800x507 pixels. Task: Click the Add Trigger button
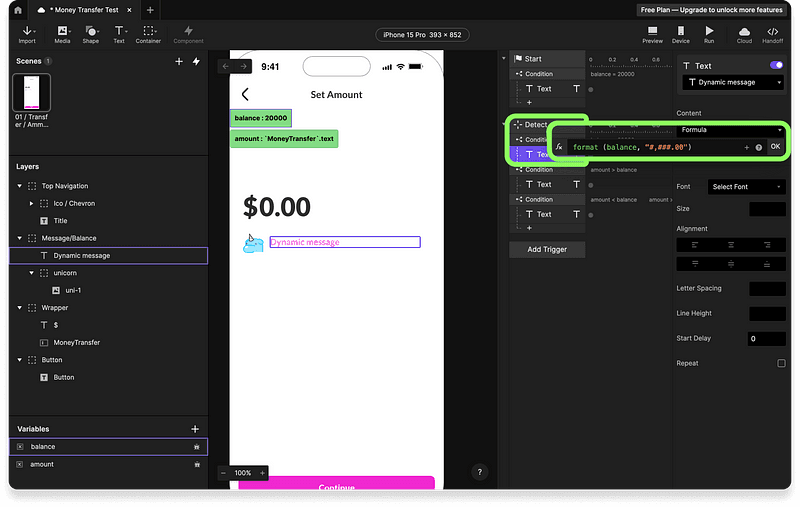coord(547,249)
